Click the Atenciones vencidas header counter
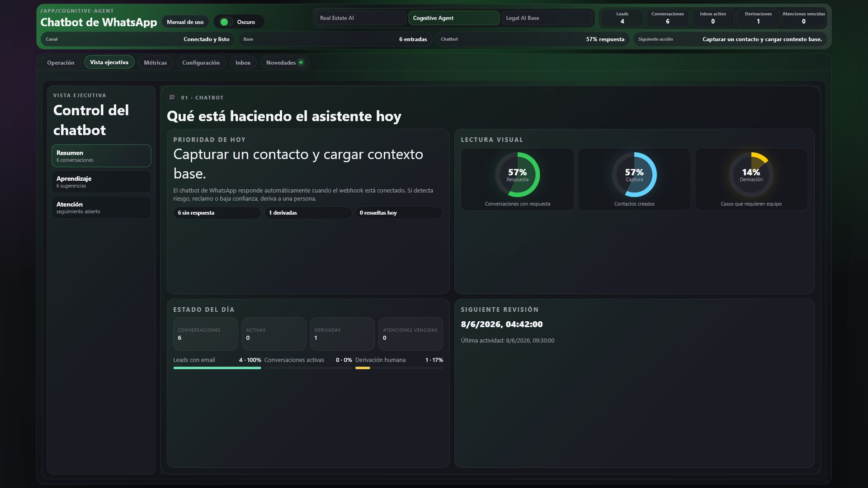868x488 pixels. click(x=803, y=18)
